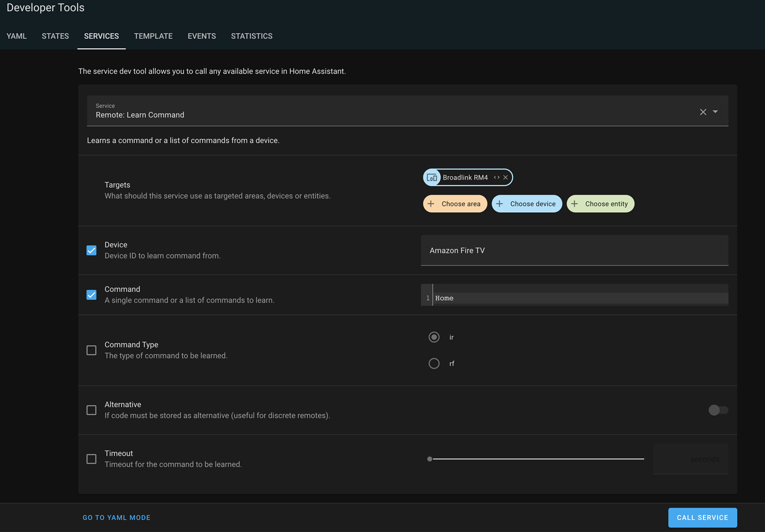Turn on the Alternative toggle switch
This screenshot has width=765, height=532.
718,410
